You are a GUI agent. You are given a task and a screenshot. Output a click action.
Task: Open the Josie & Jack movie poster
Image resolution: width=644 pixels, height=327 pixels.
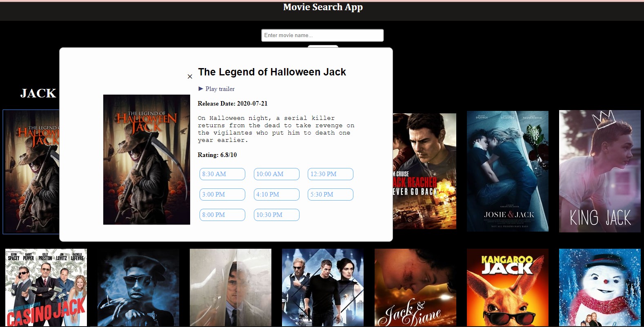(x=508, y=171)
